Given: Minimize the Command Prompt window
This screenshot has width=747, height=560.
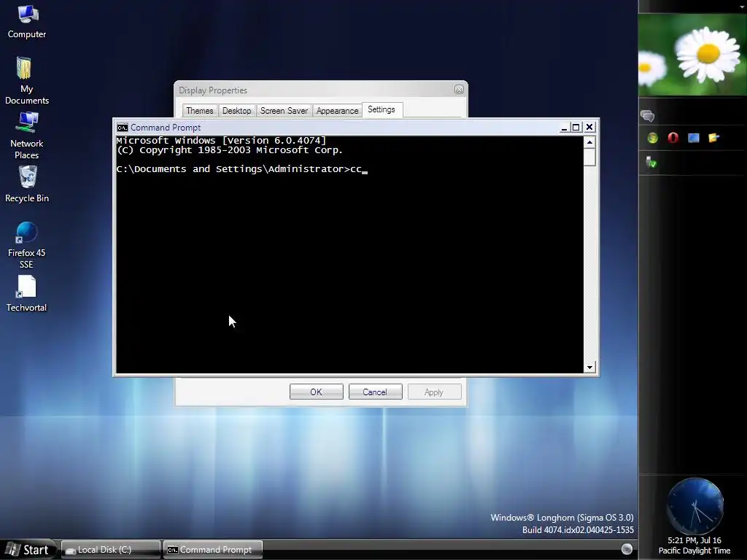Looking at the screenshot, I should coord(564,128).
